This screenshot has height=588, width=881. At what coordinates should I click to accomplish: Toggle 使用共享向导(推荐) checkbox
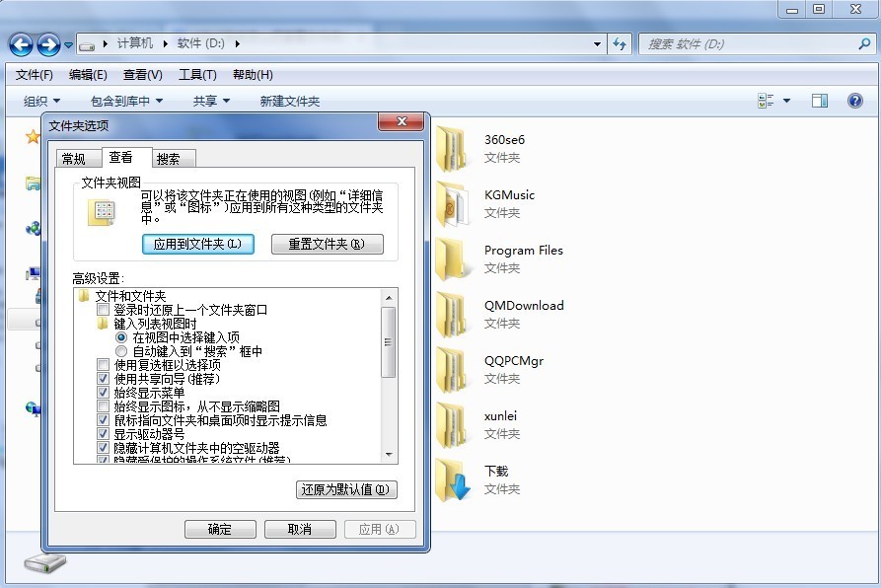coord(103,379)
